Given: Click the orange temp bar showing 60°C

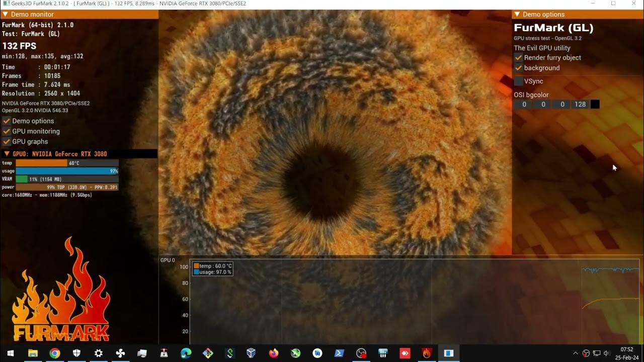Looking at the screenshot, I should click(67, 163).
